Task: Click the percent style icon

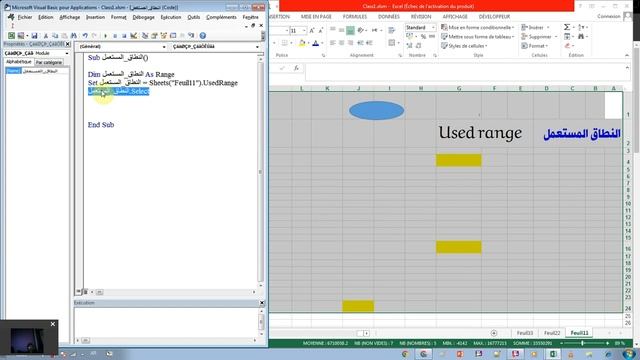Action: (423, 37)
